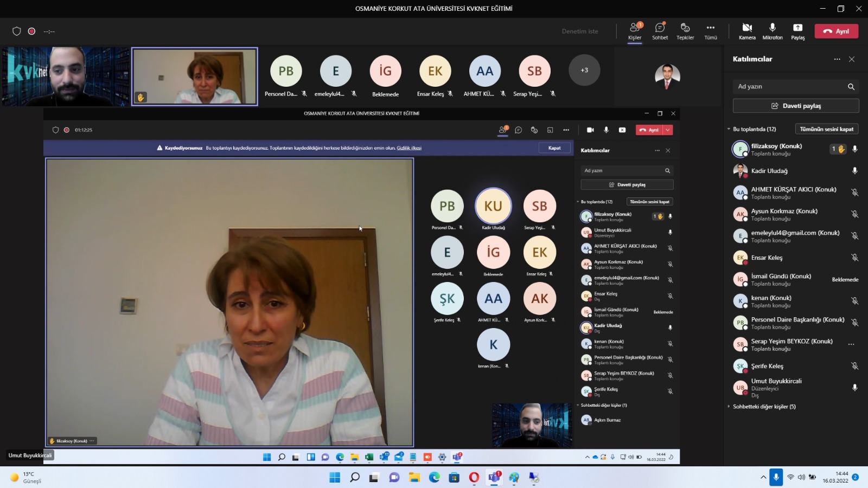Select the filizaksoy video thumbnail in top gallery
This screenshot has height=488, width=868.
(195, 76)
